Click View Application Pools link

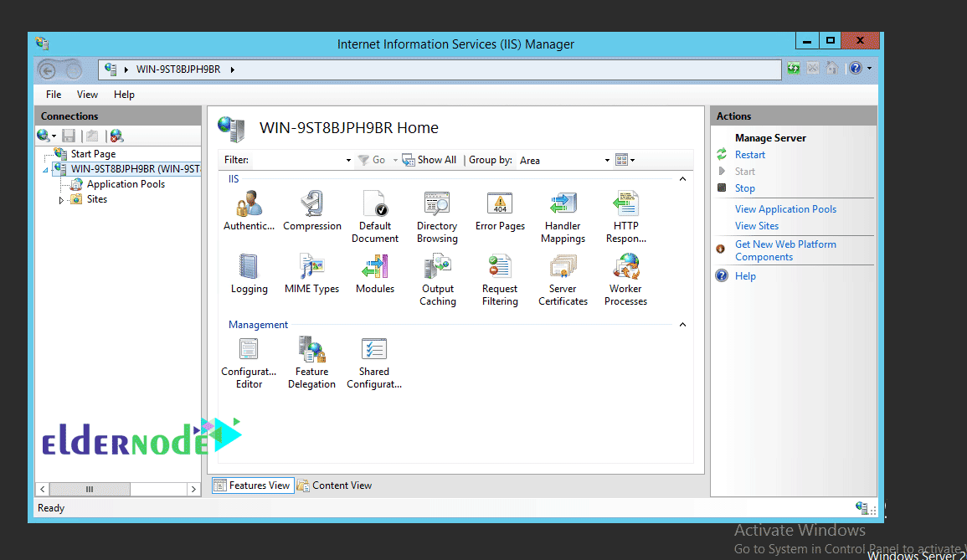(785, 209)
